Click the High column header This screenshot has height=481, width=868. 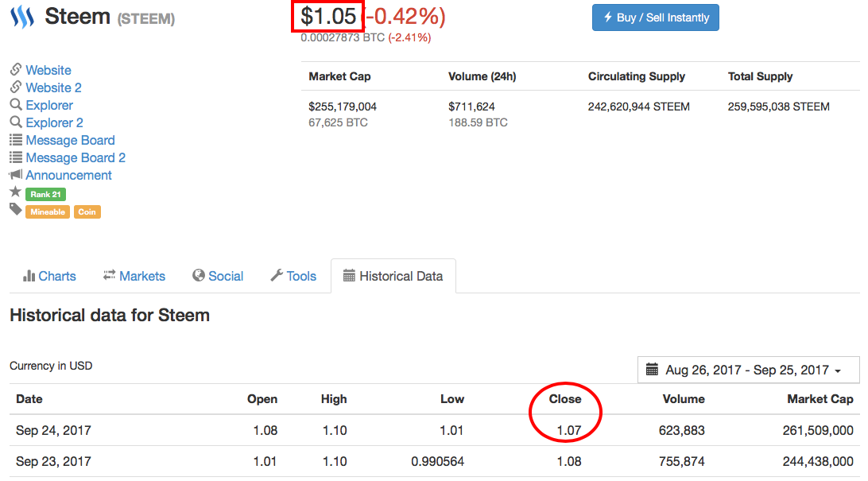[334, 399]
